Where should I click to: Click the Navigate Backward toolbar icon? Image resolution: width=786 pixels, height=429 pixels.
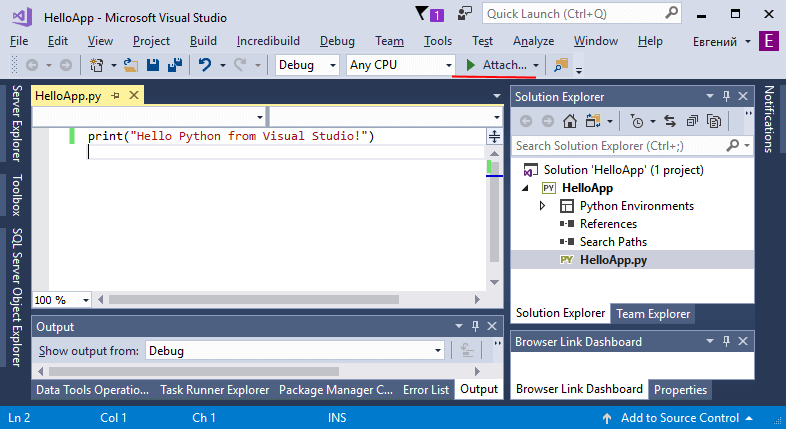[32, 65]
